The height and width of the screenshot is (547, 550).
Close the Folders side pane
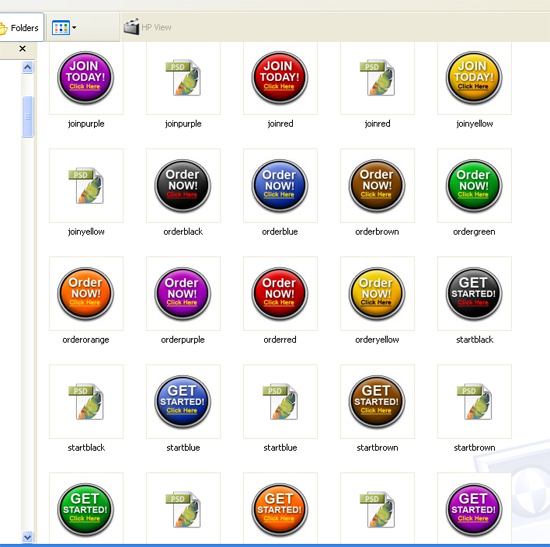[22, 49]
